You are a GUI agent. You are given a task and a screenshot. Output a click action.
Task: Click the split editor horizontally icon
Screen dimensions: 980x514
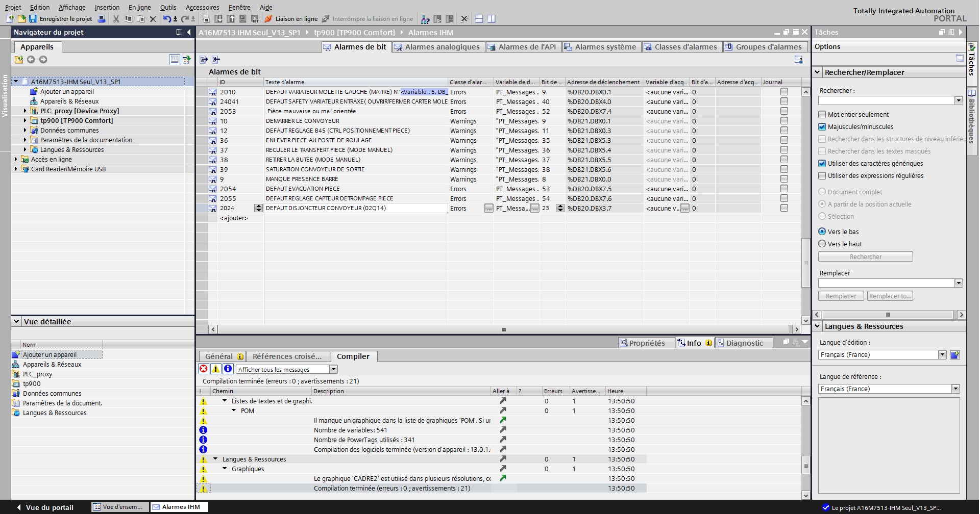[x=479, y=19]
